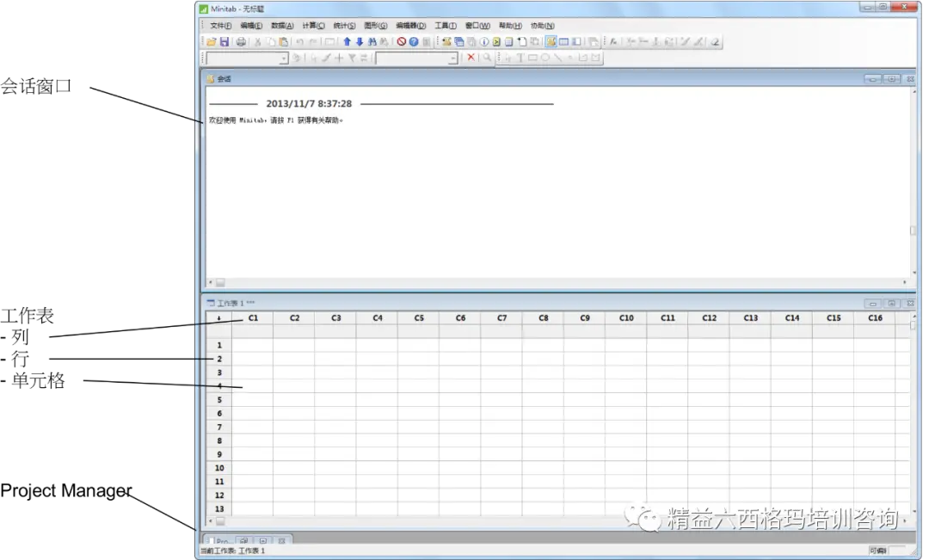The width and height of the screenshot is (929, 560).
Task: Select row header 7 in worksheet
Action: [x=219, y=428]
